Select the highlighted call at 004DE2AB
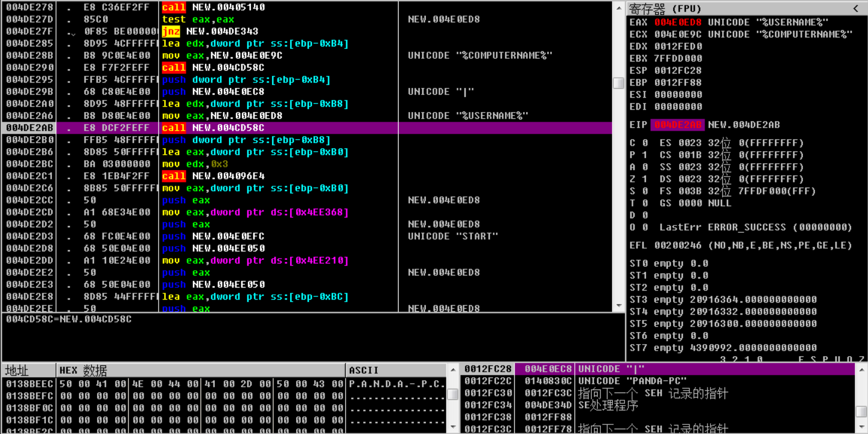This screenshot has height=434, width=868. [306, 128]
